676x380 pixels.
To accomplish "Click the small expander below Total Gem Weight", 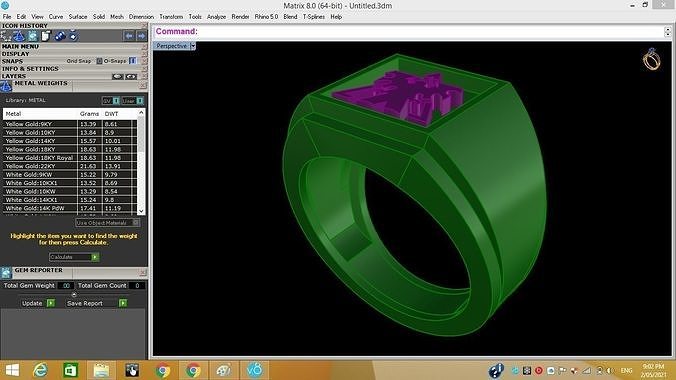I will (x=74, y=295).
